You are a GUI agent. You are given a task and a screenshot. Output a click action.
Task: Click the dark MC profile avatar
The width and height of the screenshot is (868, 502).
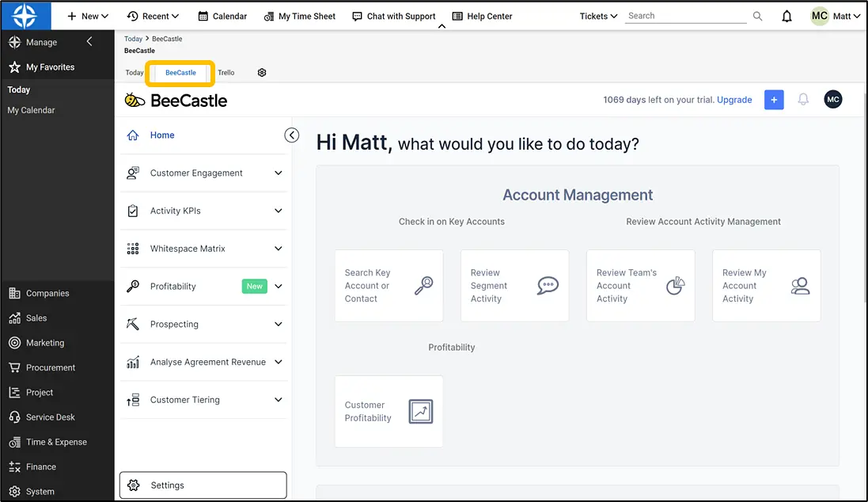pos(833,100)
